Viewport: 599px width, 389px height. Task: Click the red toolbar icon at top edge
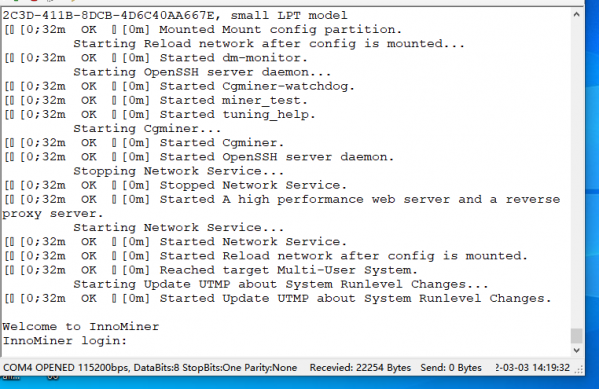(34, 1)
